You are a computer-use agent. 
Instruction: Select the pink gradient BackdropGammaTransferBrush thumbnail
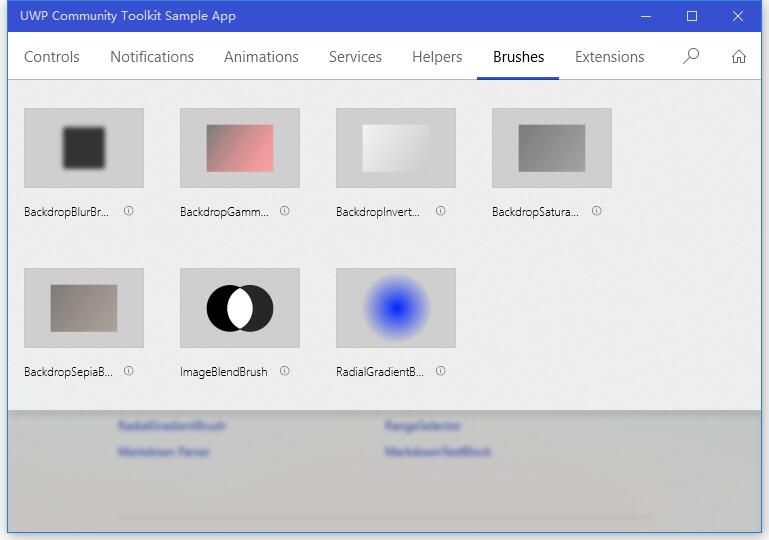pos(240,148)
